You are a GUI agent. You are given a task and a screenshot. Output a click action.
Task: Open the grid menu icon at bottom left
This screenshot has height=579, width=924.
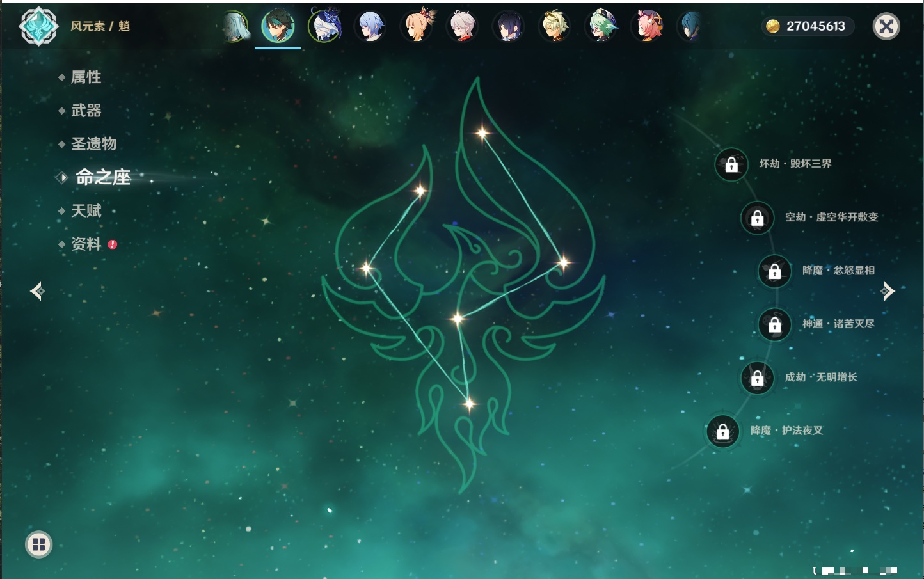38,544
